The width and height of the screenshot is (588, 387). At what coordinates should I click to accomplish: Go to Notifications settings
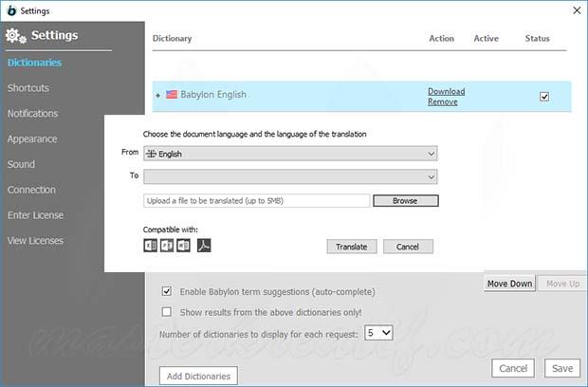point(32,114)
